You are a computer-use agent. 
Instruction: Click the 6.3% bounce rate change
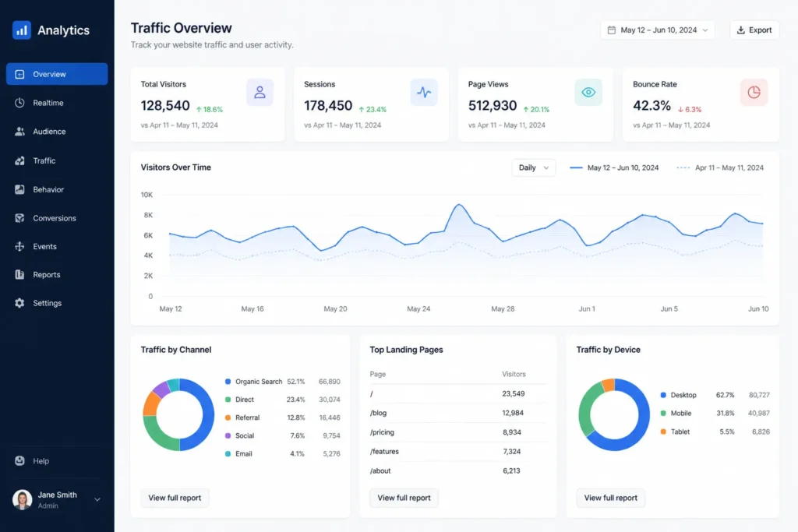(x=690, y=109)
